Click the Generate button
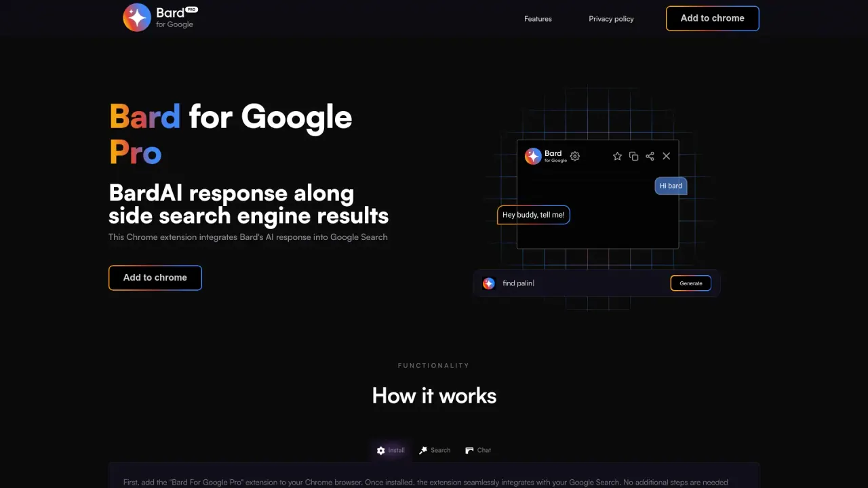 coord(691,283)
